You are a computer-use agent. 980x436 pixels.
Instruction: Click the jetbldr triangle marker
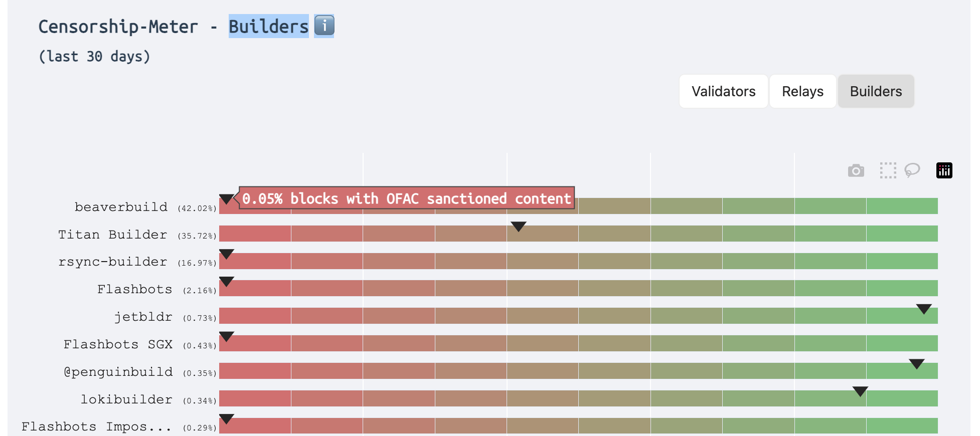coord(923,308)
